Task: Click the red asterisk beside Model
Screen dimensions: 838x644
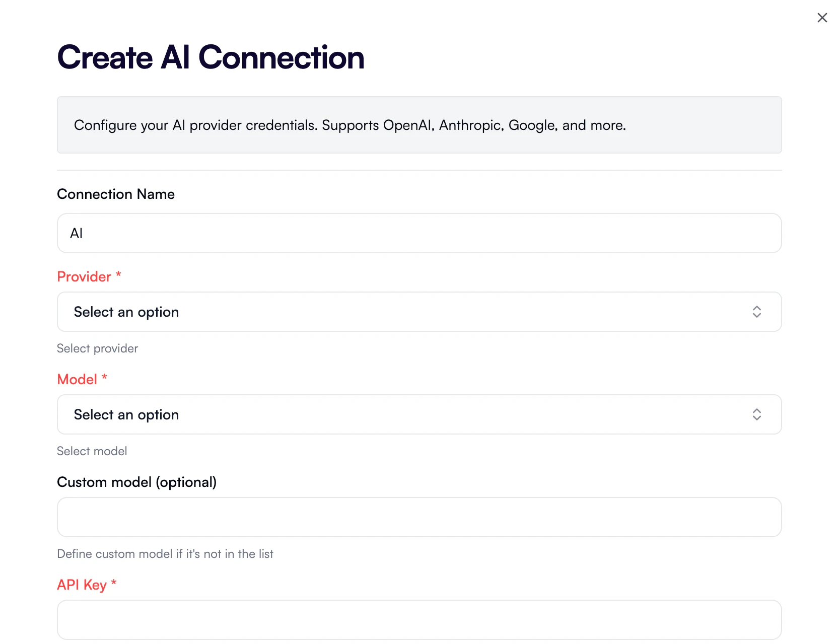Action: click(105, 379)
